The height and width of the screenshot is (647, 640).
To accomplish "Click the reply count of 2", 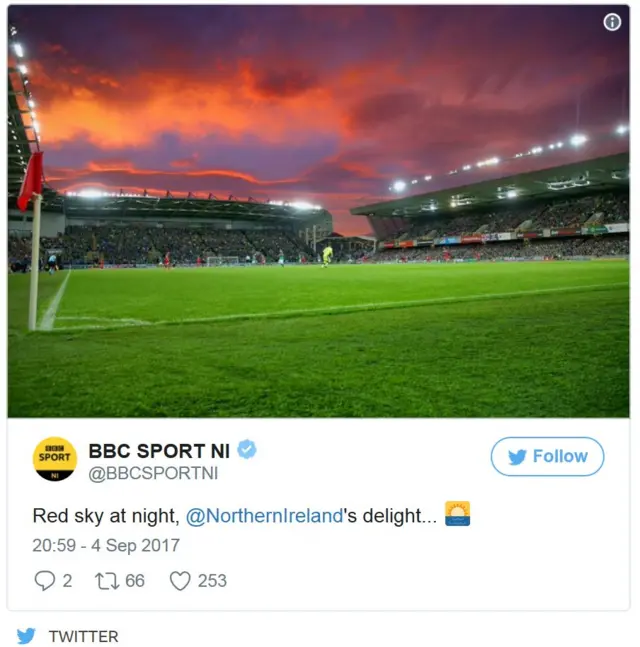I will (x=67, y=580).
